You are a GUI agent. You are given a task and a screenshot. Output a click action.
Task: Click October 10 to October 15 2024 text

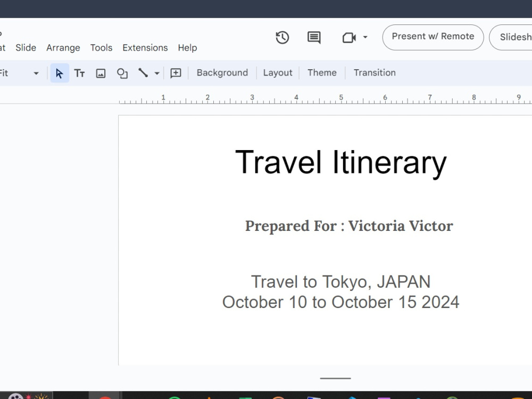(340, 302)
